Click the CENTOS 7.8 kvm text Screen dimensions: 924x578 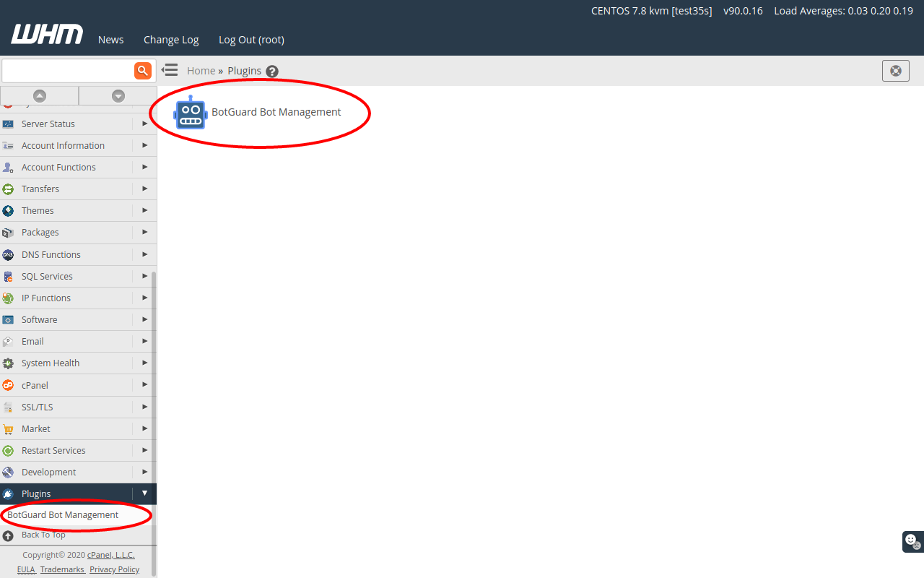pos(651,11)
